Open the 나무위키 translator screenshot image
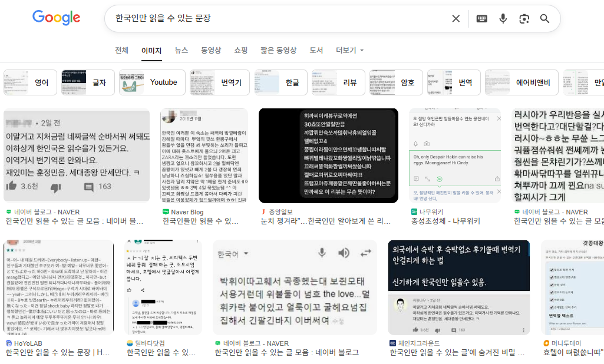Viewport: 604px width, 364px height. pyautogui.click(x=455, y=155)
